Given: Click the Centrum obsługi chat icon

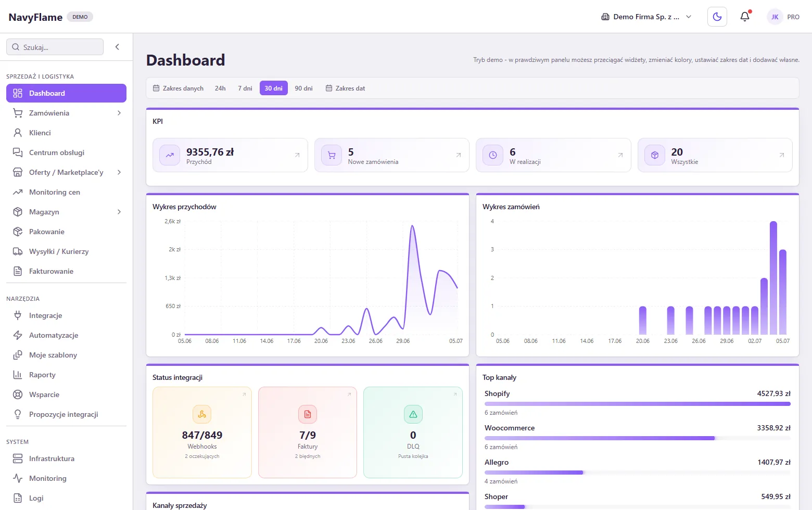Looking at the screenshot, I should (x=18, y=152).
